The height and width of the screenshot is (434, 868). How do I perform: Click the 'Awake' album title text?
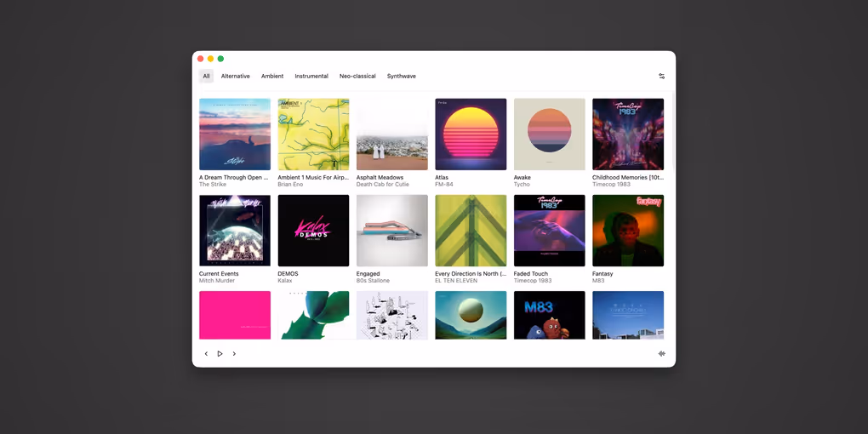522,178
